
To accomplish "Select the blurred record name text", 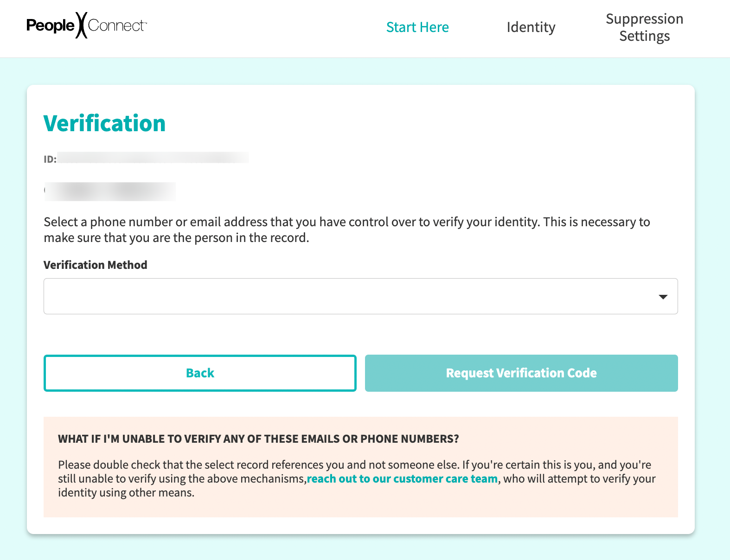I will click(x=110, y=191).
